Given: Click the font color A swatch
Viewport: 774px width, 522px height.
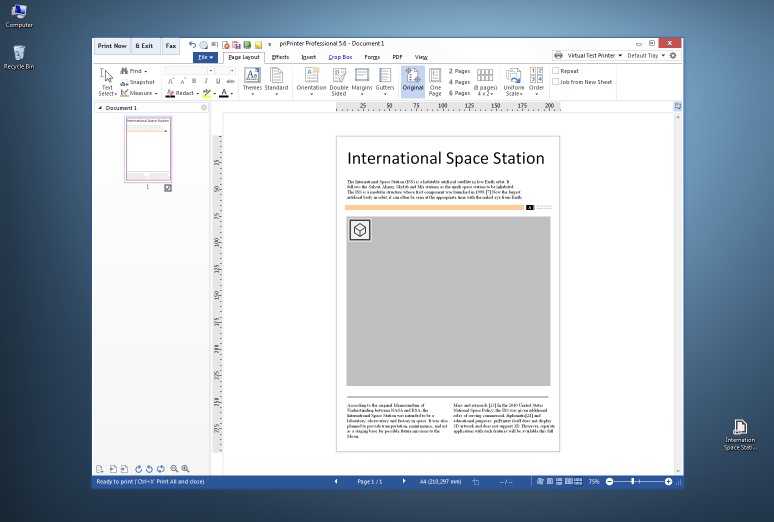Looking at the screenshot, I should pos(224,93).
